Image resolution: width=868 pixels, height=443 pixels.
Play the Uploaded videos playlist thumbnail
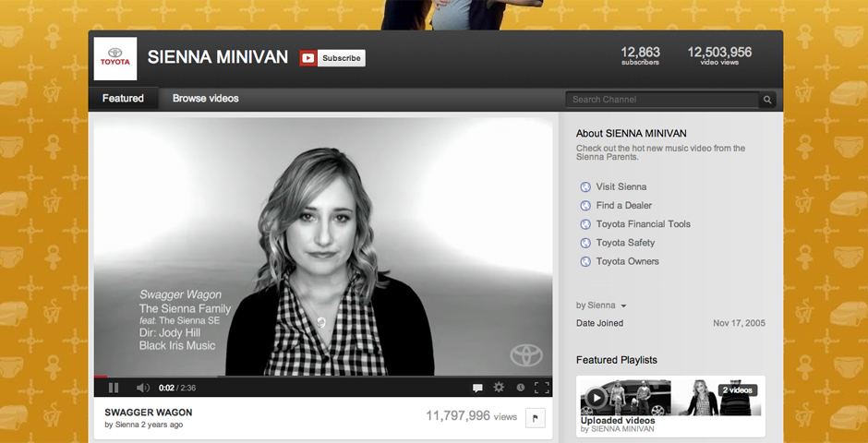click(x=597, y=397)
